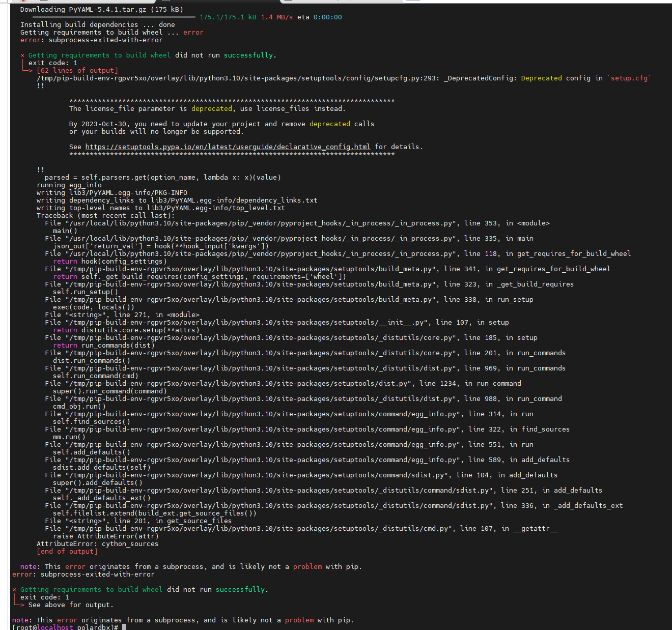This screenshot has width=672, height=630.
Task: Click the _in_process.py line 353 File entry
Action: 297,223
